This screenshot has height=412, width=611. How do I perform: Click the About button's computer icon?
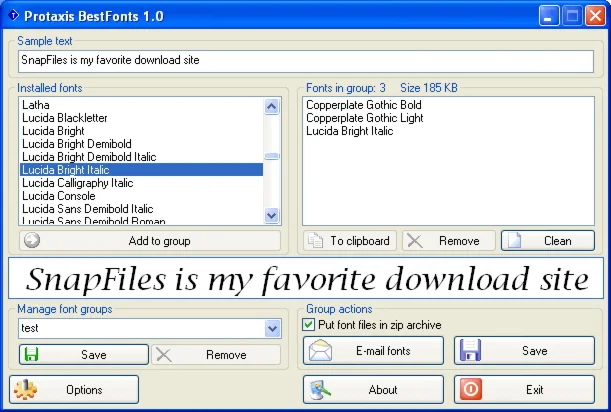320,390
